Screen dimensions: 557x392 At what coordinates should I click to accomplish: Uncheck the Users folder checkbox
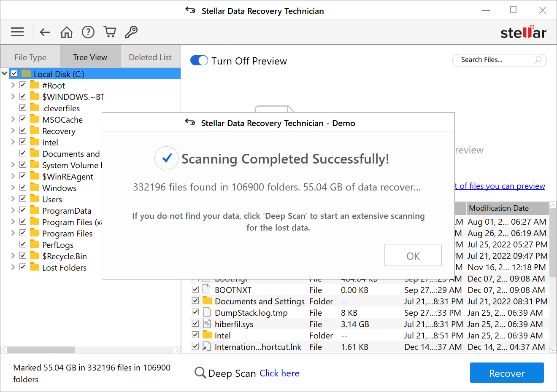point(23,199)
